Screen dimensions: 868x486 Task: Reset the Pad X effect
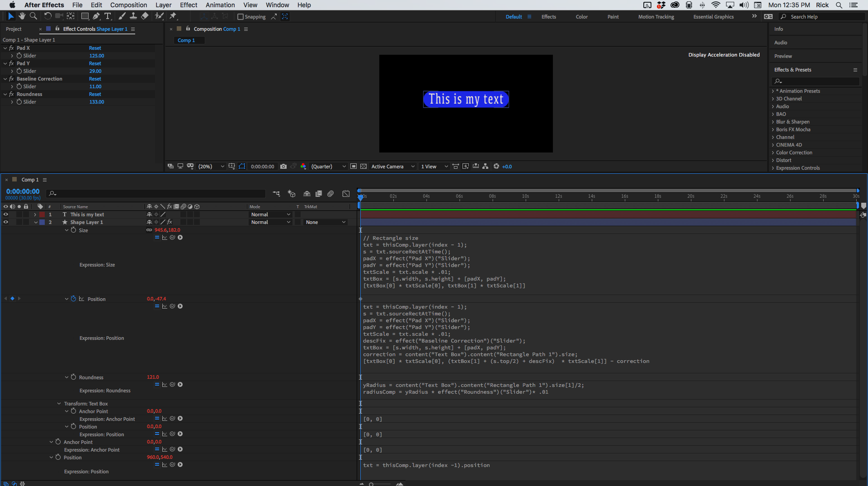click(x=95, y=48)
